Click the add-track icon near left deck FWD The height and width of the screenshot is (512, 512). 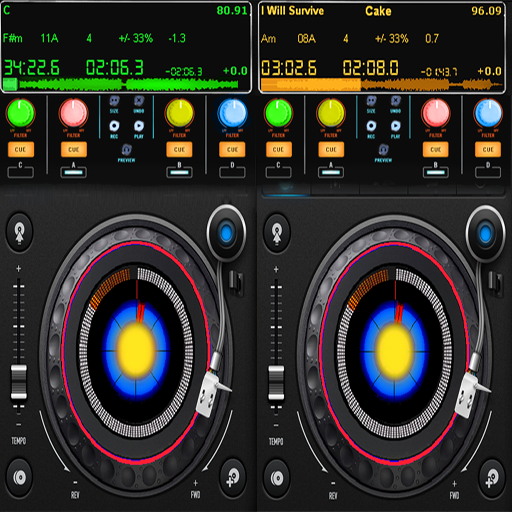click(233, 478)
